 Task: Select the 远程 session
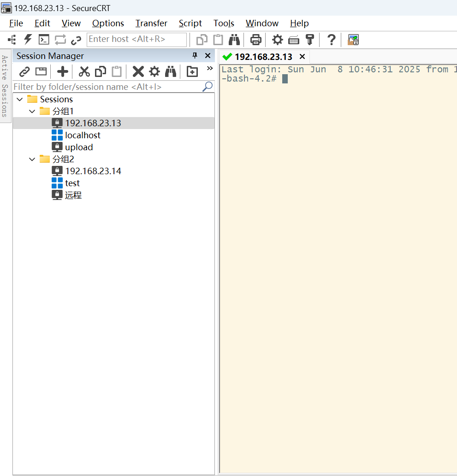pyautogui.click(x=73, y=195)
